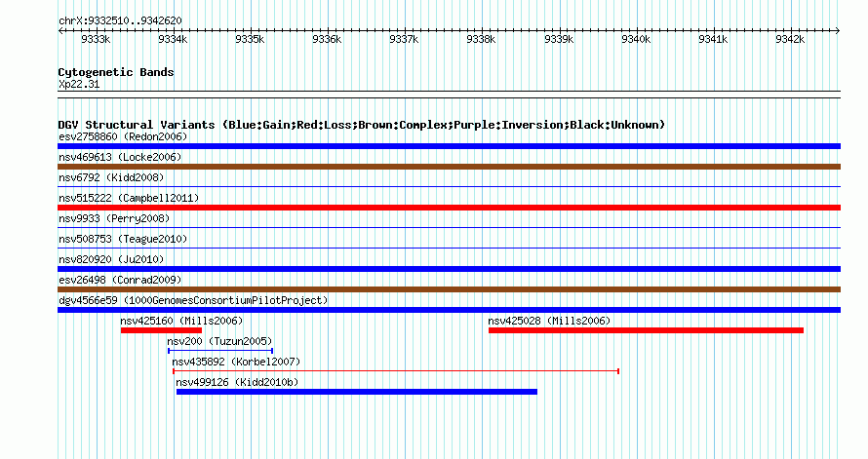
Task: Click the nsv435892 (Korbel2007) red interval line
Action: tap(396, 371)
